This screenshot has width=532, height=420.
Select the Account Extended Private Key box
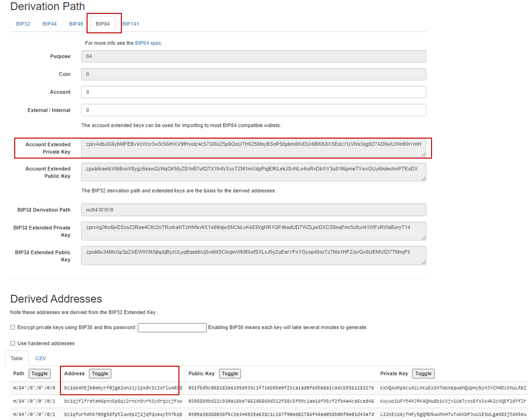[x=254, y=148]
